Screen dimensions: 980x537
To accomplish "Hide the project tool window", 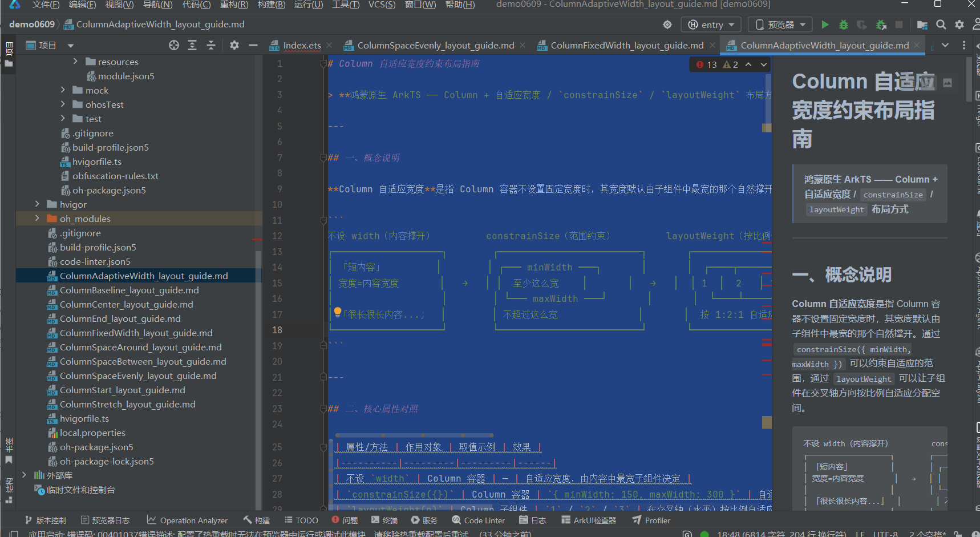I will [x=253, y=45].
